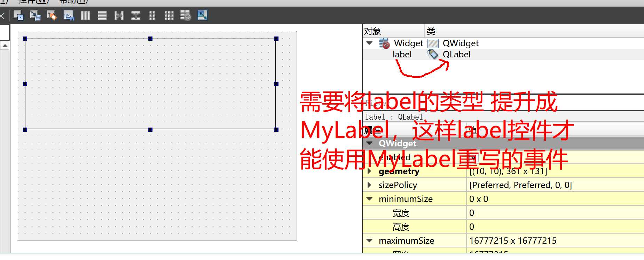Click the maximumSize value 16777215 x 16777215
This screenshot has width=644, height=260.
[x=513, y=241]
